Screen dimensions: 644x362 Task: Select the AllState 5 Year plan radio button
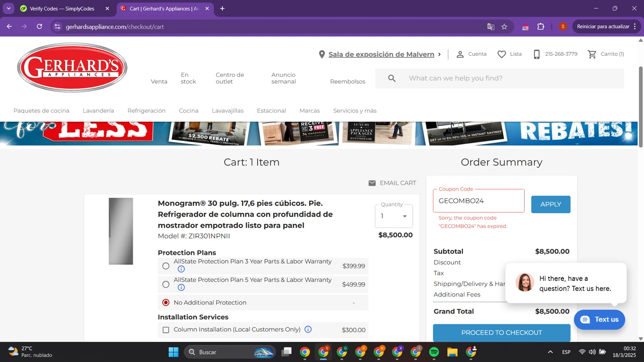coord(166,284)
